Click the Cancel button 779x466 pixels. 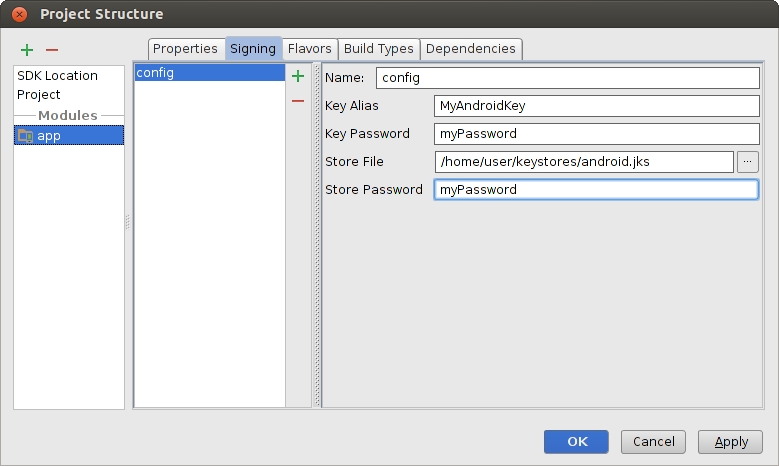pyautogui.click(x=654, y=441)
